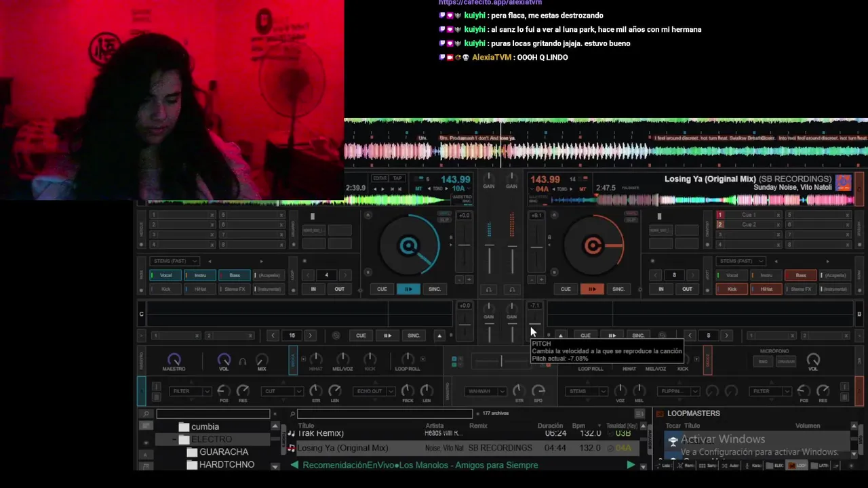Toggle the Bass stem pad on right deck

click(801, 275)
